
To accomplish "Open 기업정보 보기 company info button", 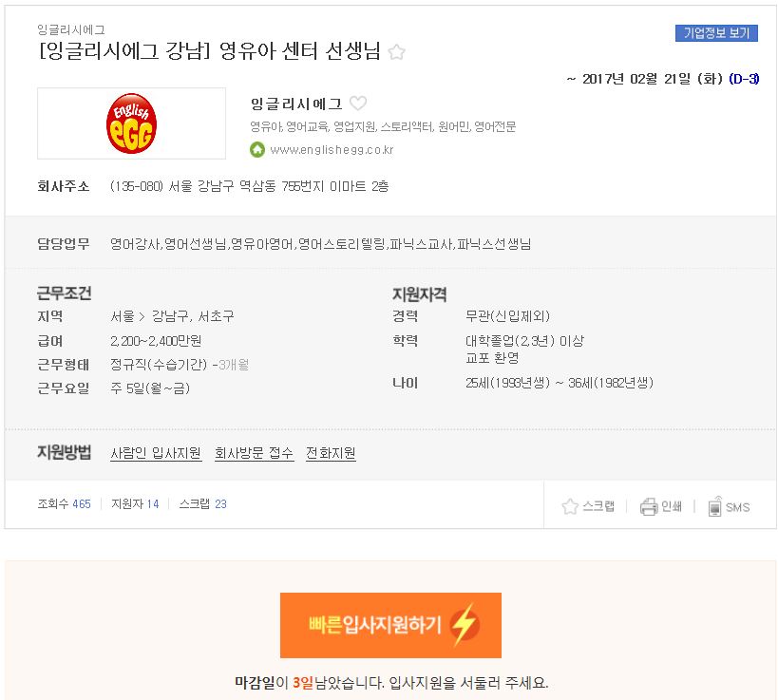I will (x=716, y=33).
